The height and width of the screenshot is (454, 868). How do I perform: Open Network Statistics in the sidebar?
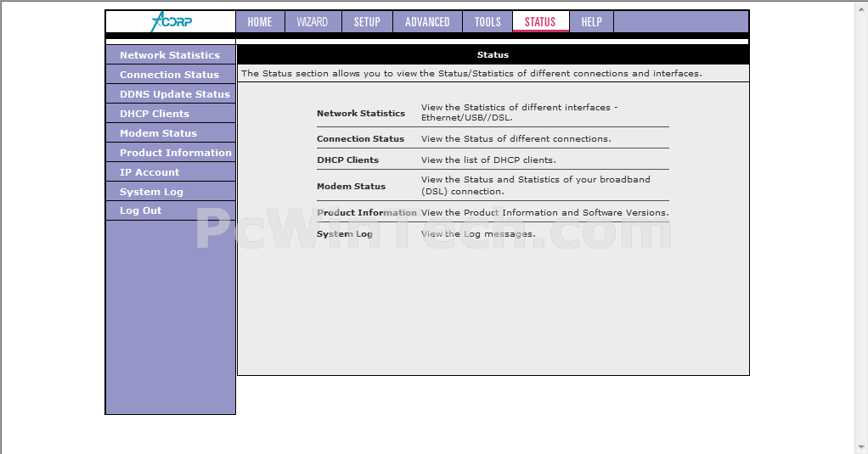tap(171, 55)
